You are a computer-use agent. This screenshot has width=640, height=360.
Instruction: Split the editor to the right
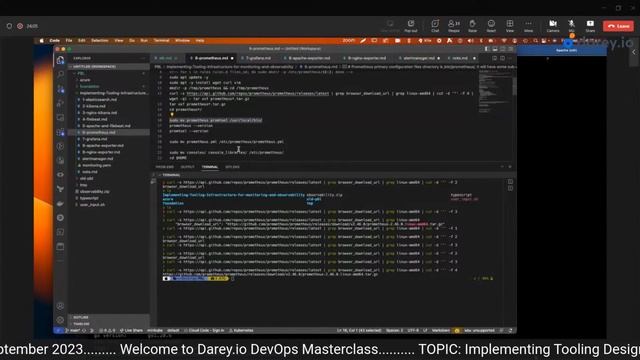(x=502, y=58)
